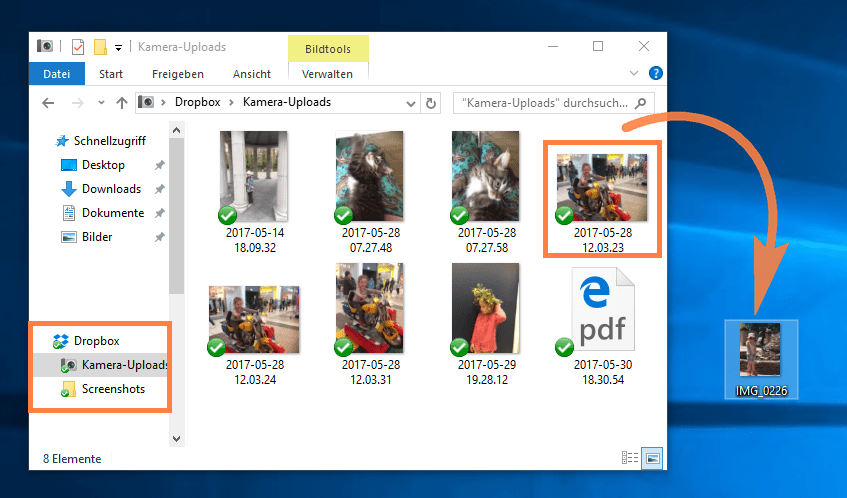
Task: Click the pin icon next to Bilder
Action: tap(159, 237)
